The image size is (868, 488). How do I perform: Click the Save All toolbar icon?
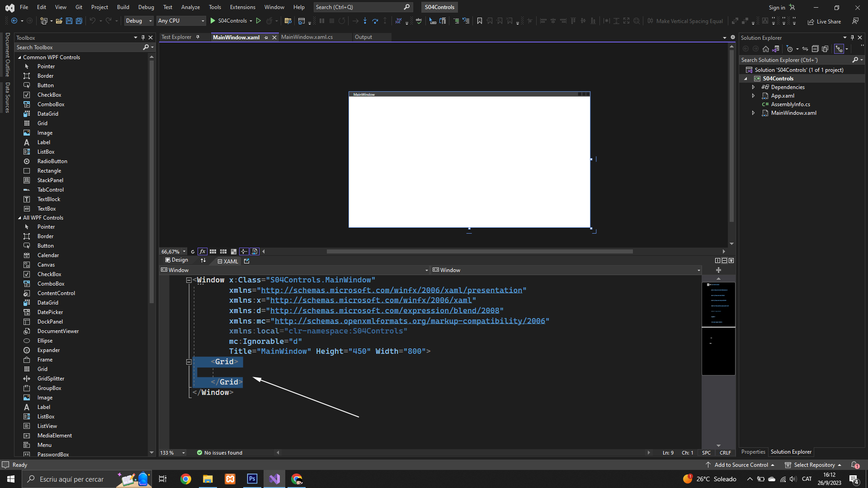coord(79,21)
